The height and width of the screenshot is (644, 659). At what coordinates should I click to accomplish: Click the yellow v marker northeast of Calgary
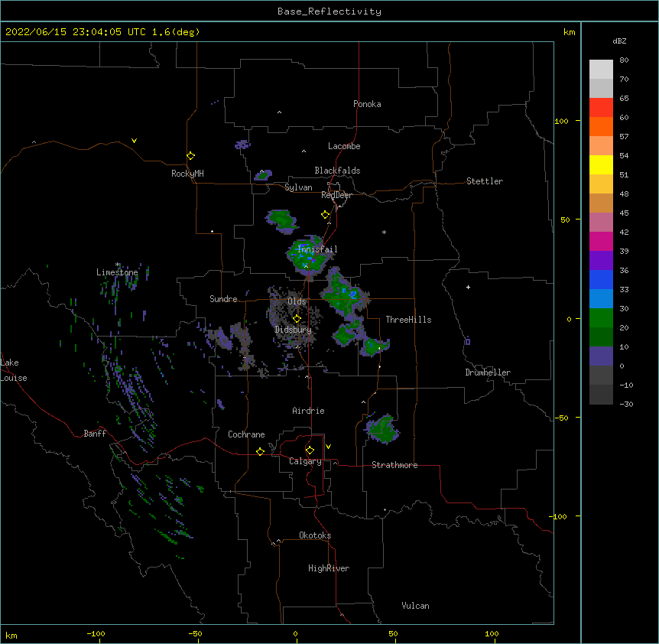[328, 447]
